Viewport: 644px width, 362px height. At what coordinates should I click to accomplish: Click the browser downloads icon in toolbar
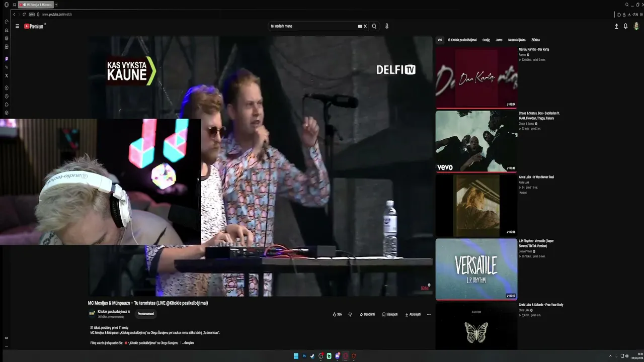point(629,15)
